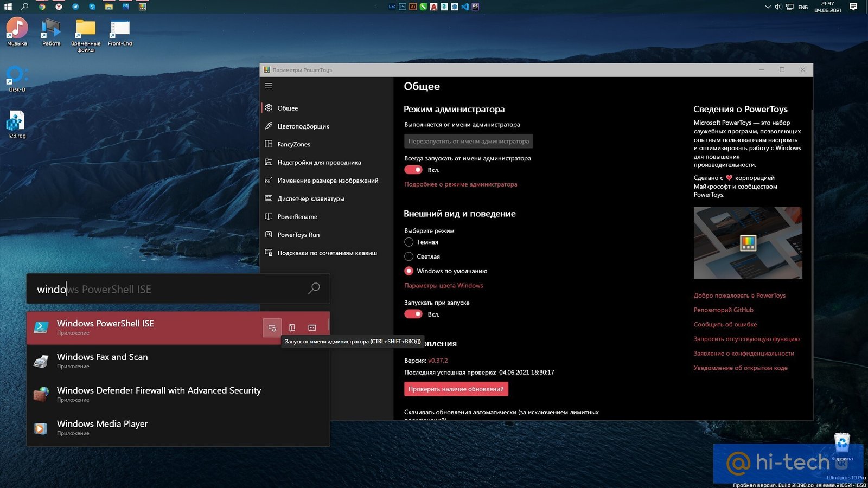Toggle 'Всегда запускать от имени администратора' switch

point(413,170)
